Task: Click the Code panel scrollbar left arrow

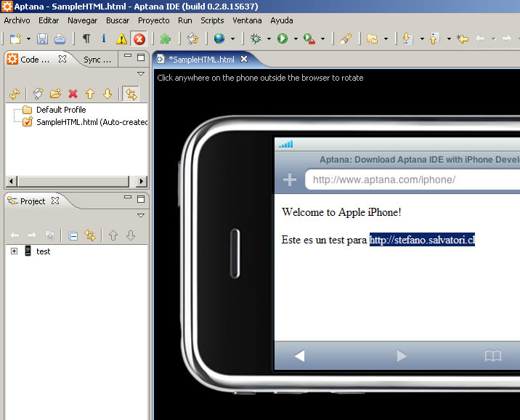Action: pos(11,181)
